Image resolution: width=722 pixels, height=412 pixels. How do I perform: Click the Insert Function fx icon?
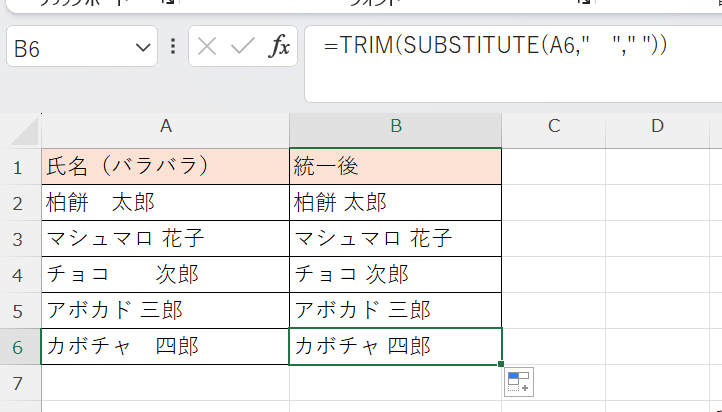[280, 46]
